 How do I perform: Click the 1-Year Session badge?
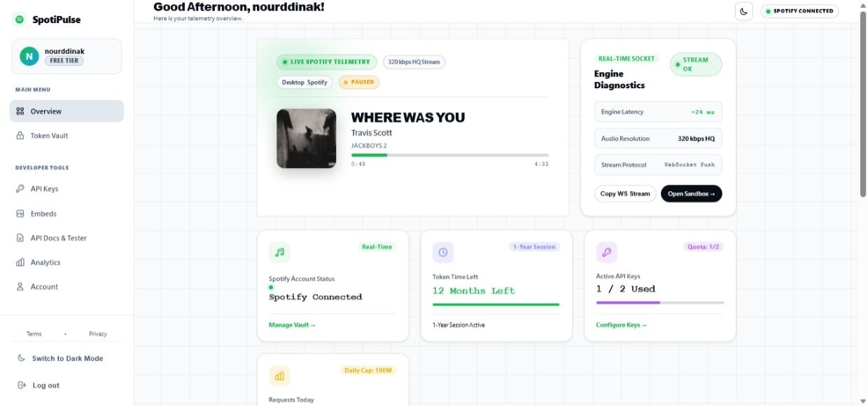tap(535, 247)
